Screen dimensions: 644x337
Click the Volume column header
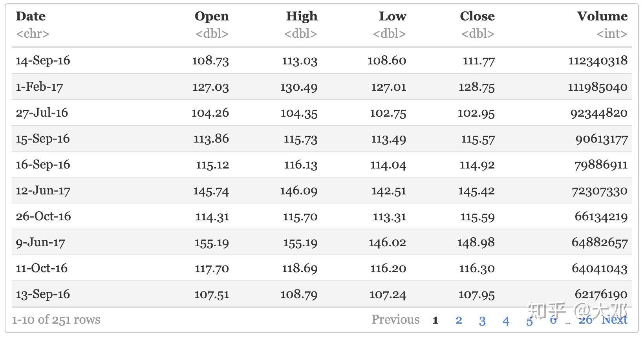click(x=602, y=16)
